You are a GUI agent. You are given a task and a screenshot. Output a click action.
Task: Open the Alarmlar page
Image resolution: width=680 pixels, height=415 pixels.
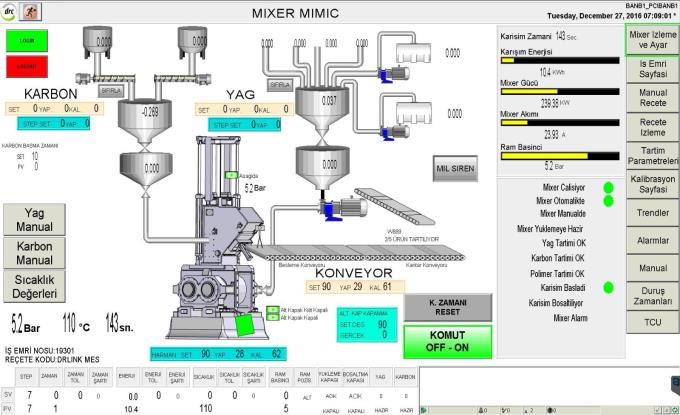pyautogui.click(x=653, y=240)
